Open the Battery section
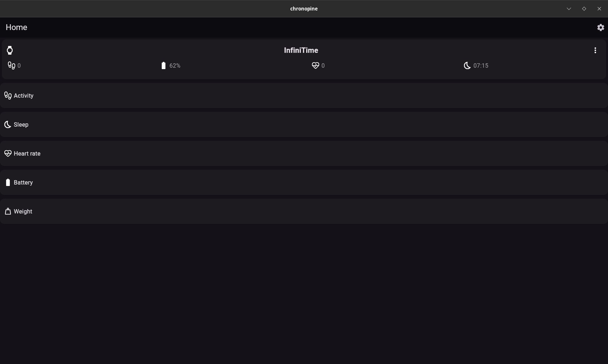The width and height of the screenshot is (608, 364). [x=304, y=182]
